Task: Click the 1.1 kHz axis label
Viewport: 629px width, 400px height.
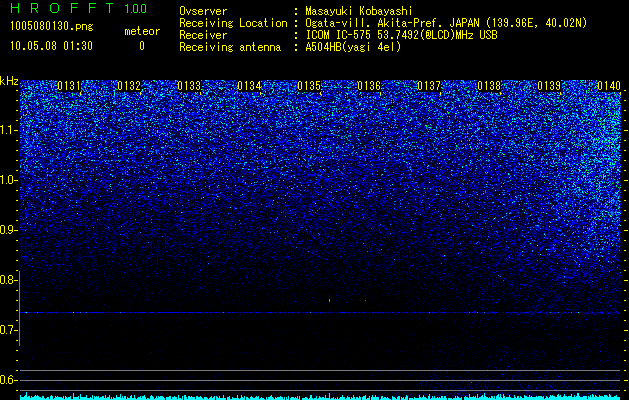Action: pos(8,130)
